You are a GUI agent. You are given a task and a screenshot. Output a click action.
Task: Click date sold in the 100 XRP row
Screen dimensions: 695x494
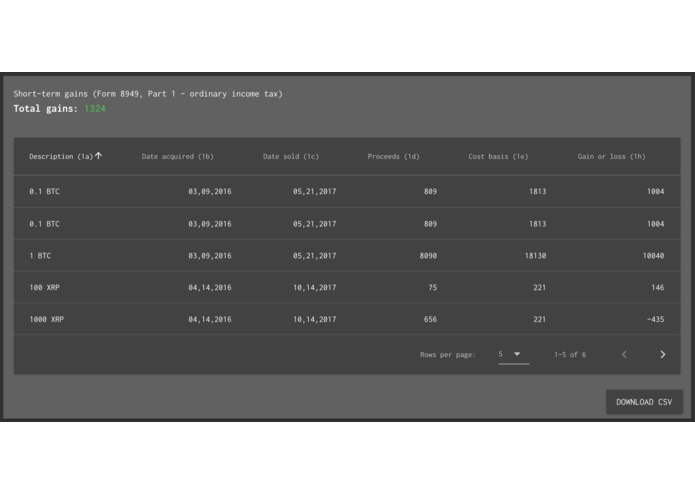point(314,288)
